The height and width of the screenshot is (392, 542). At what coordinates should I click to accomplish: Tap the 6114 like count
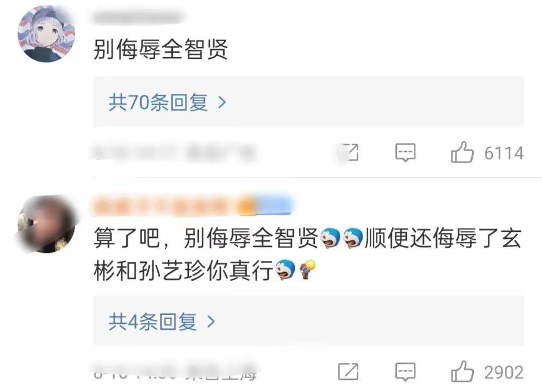tap(504, 153)
